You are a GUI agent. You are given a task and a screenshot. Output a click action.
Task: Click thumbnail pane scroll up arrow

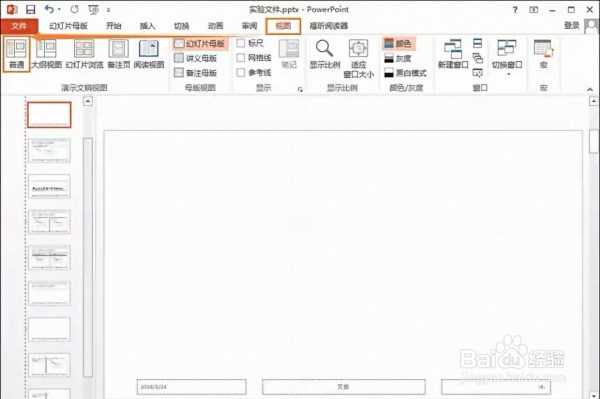pyautogui.click(x=88, y=101)
